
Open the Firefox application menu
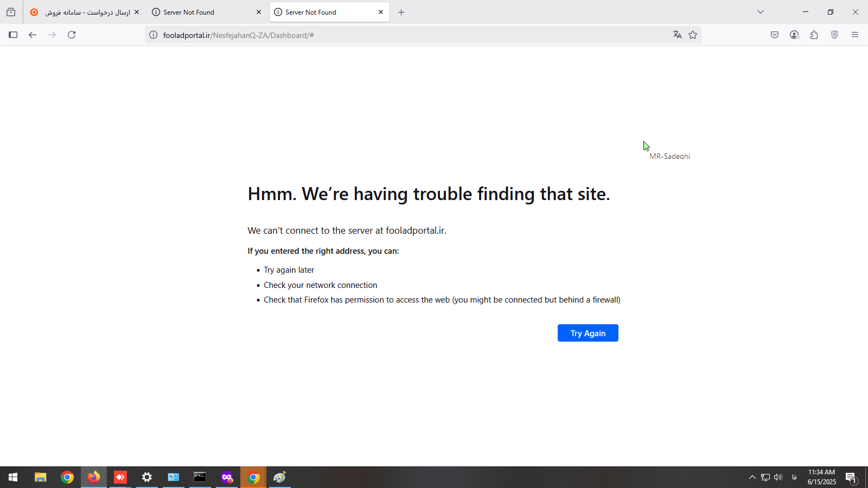[x=855, y=35]
